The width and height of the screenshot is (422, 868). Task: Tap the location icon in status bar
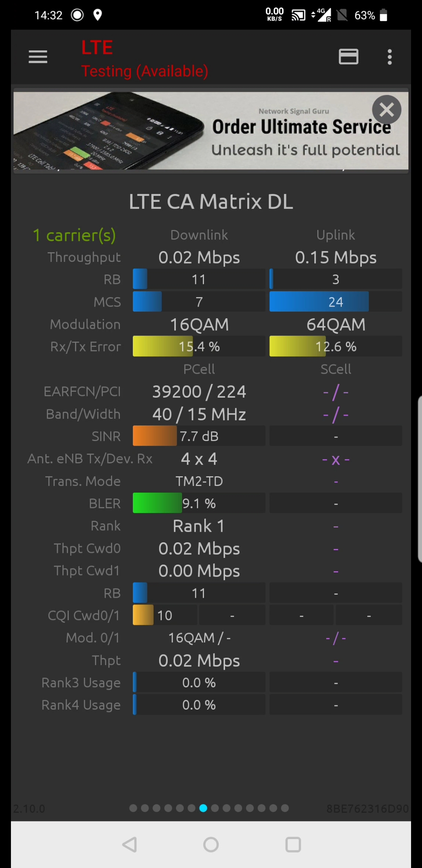tap(98, 15)
